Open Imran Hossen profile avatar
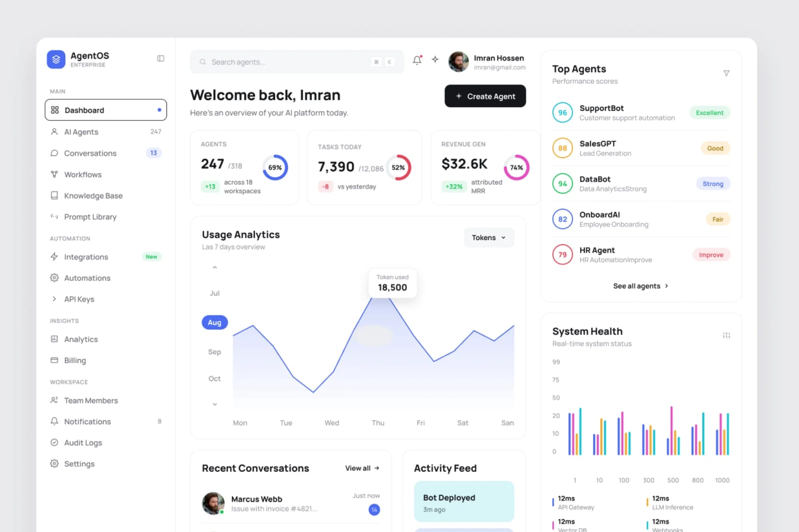Screen dimensions: 799x532 pyautogui.click(x=458, y=62)
